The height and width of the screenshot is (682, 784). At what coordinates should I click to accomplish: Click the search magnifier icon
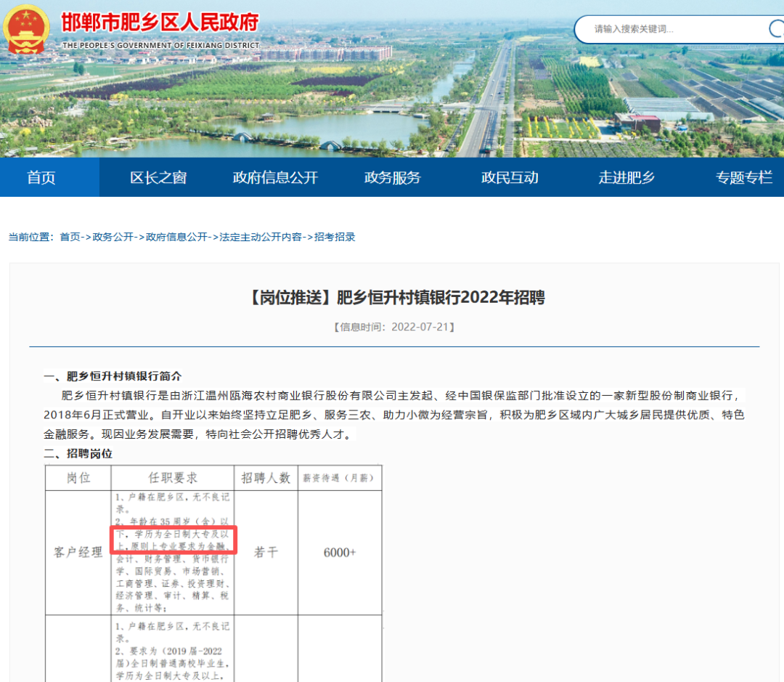click(x=776, y=29)
